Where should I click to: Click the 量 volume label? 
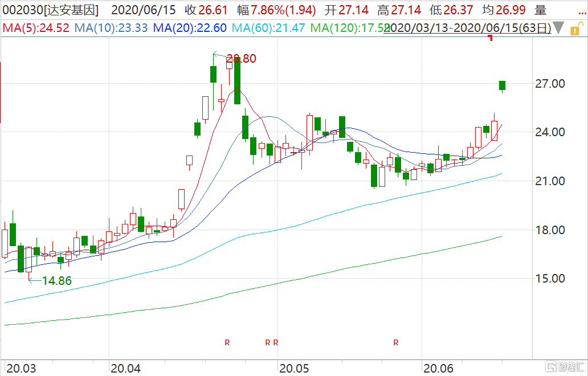[541, 10]
